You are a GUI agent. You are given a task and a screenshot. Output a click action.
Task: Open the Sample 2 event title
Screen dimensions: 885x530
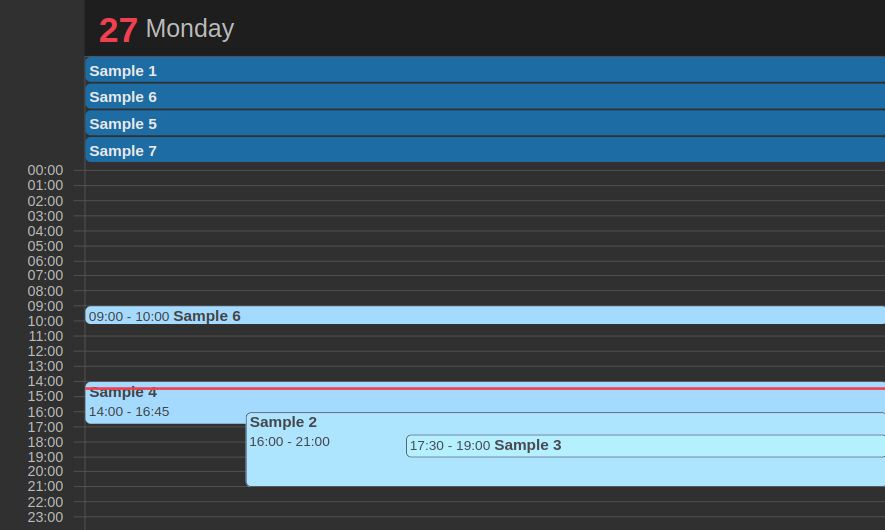[284, 422]
